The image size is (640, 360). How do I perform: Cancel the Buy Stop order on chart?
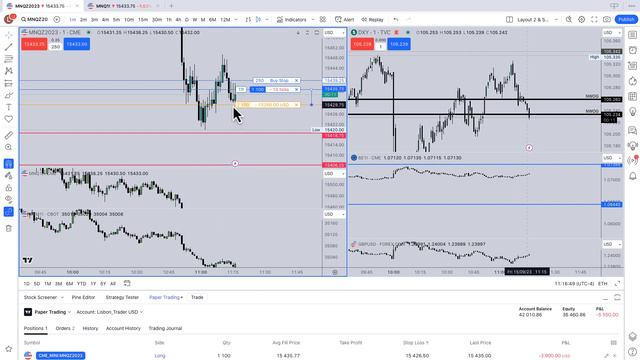coord(297,80)
